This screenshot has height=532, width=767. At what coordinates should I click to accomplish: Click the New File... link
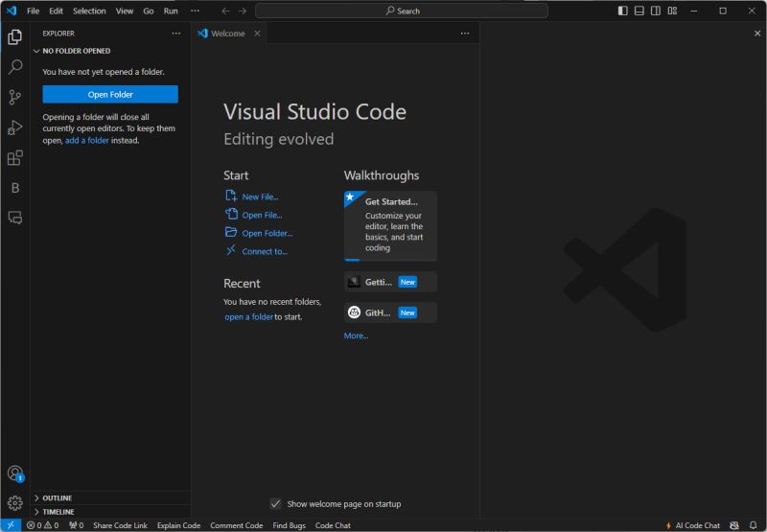(x=260, y=197)
